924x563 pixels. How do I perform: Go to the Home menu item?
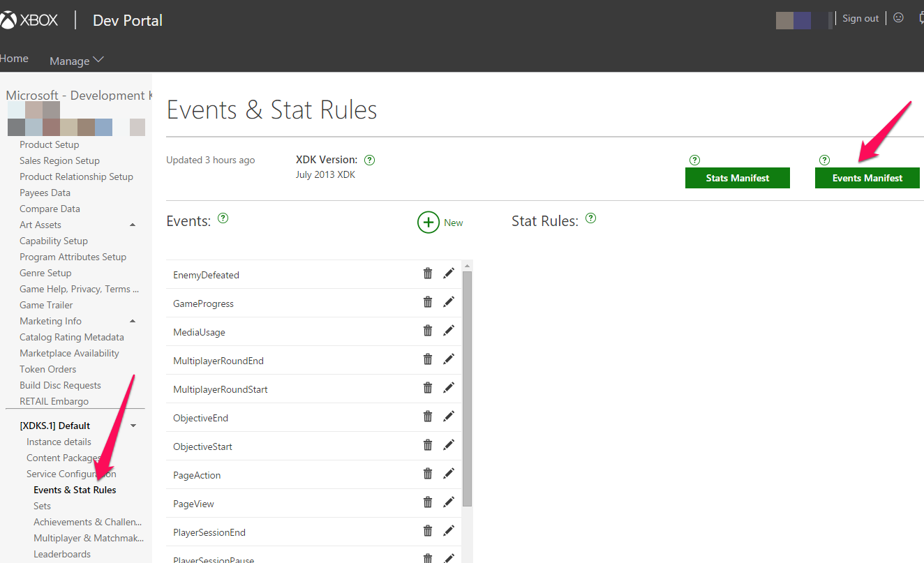pos(14,59)
